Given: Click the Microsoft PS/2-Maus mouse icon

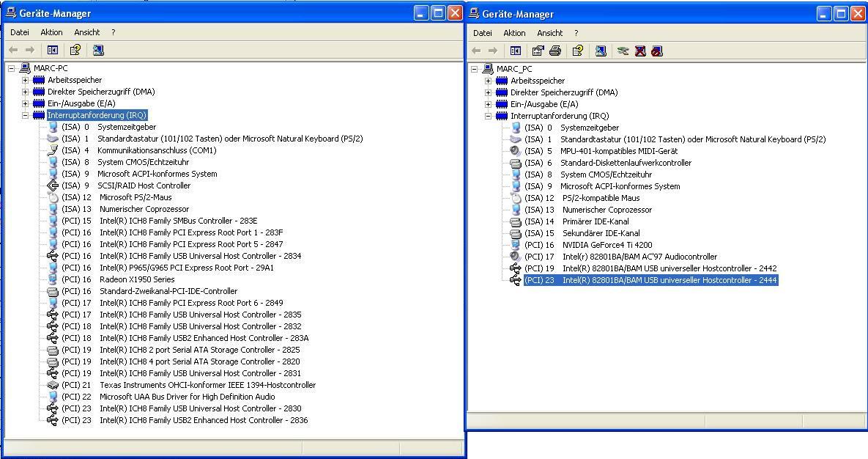Looking at the screenshot, I should [53, 197].
